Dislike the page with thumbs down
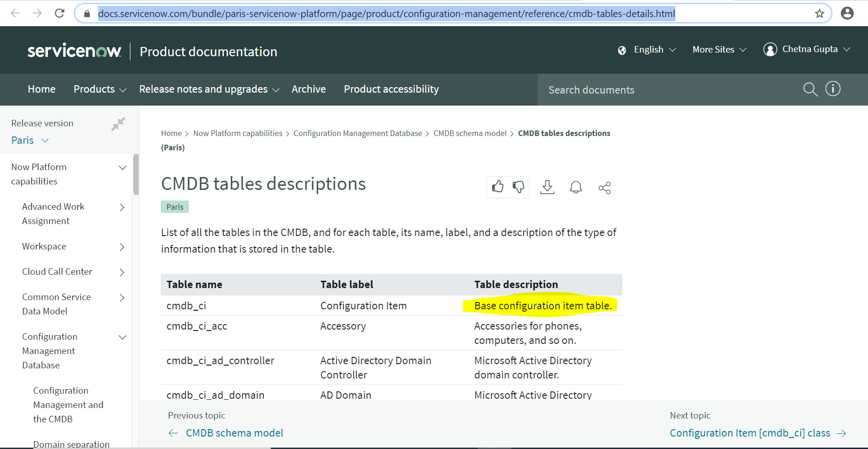Image resolution: width=868 pixels, height=449 pixels. click(518, 187)
